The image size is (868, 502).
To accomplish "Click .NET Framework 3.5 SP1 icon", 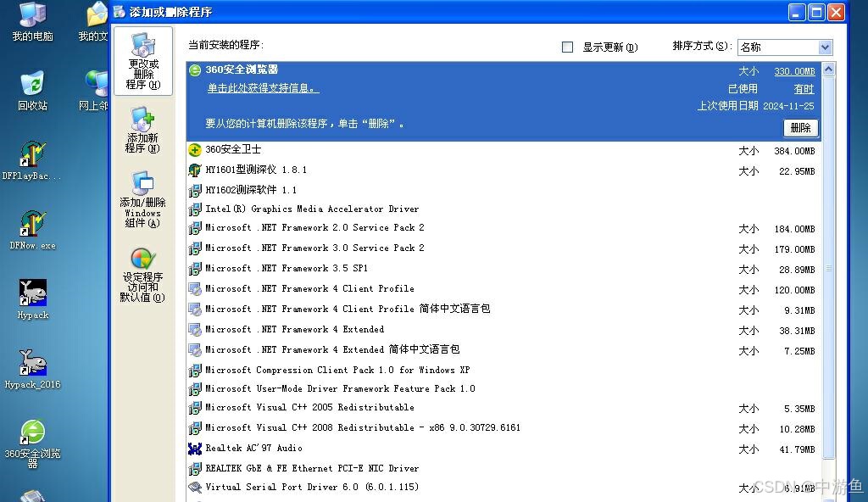I will [195, 269].
